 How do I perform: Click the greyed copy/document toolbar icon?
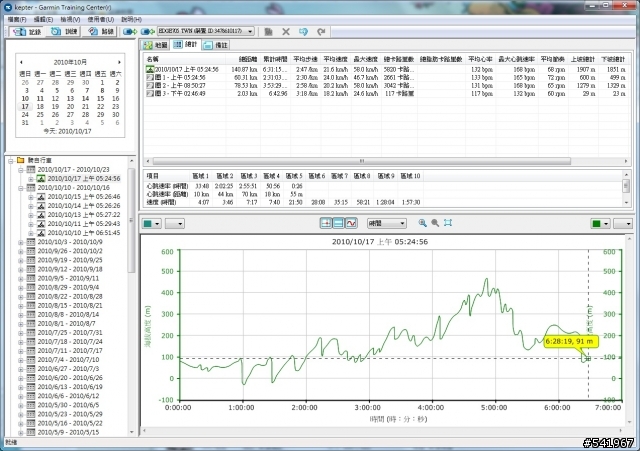click(268, 31)
